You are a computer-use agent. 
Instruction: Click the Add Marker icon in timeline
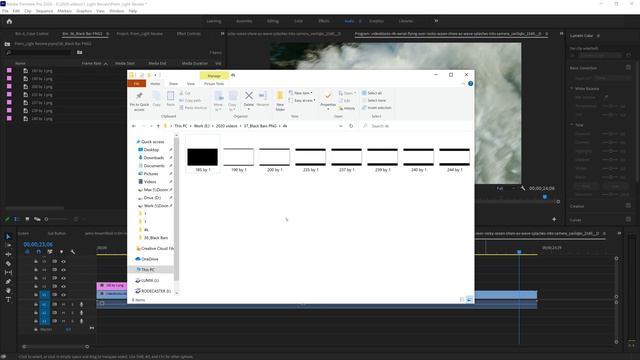click(x=61, y=252)
